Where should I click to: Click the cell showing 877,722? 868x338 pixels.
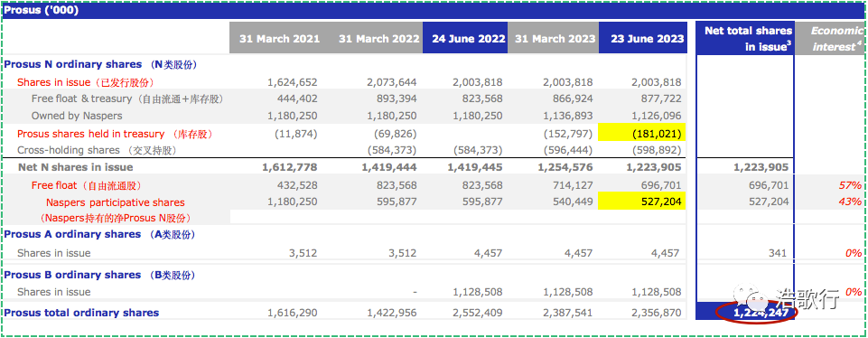point(661,99)
